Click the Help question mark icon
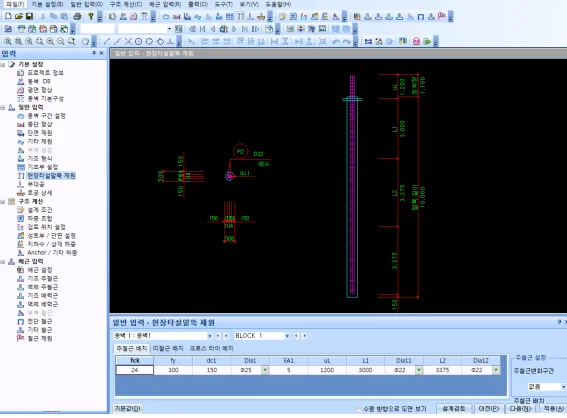Viewport: 567px width, 418px height. coord(91,16)
